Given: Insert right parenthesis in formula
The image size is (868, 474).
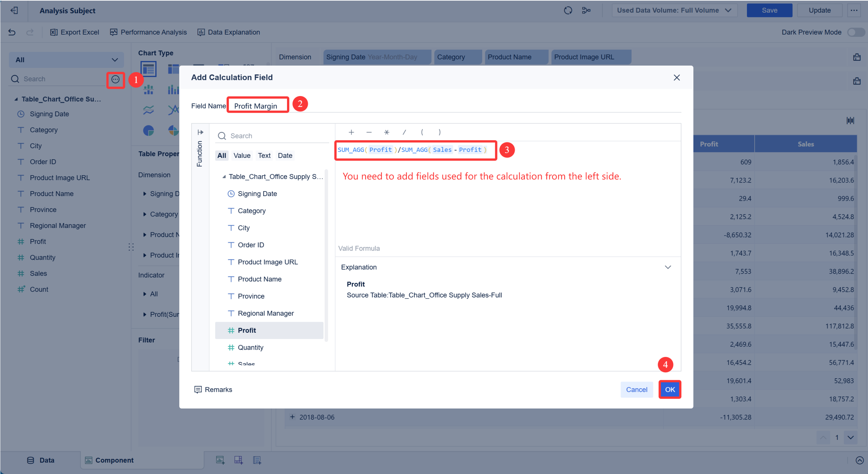Looking at the screenshot, I should [439, 132].
